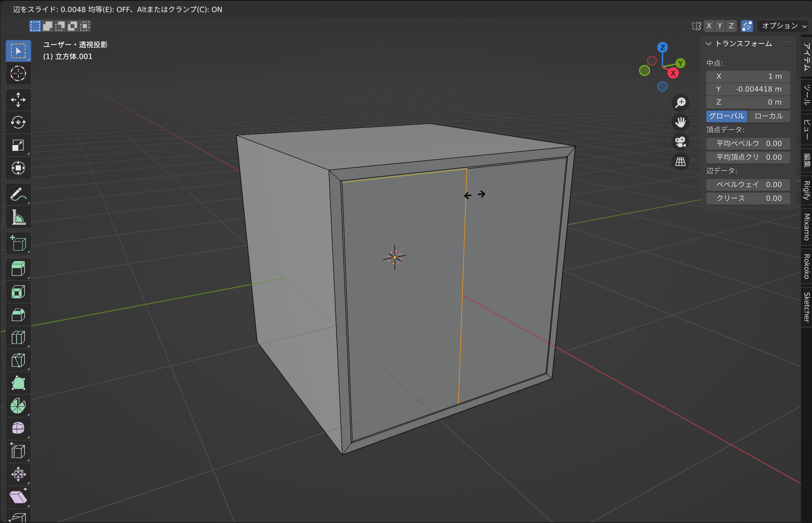Toggle Y axis mirror
This screenshot has height=523, width=812.
tap(720, 26)
